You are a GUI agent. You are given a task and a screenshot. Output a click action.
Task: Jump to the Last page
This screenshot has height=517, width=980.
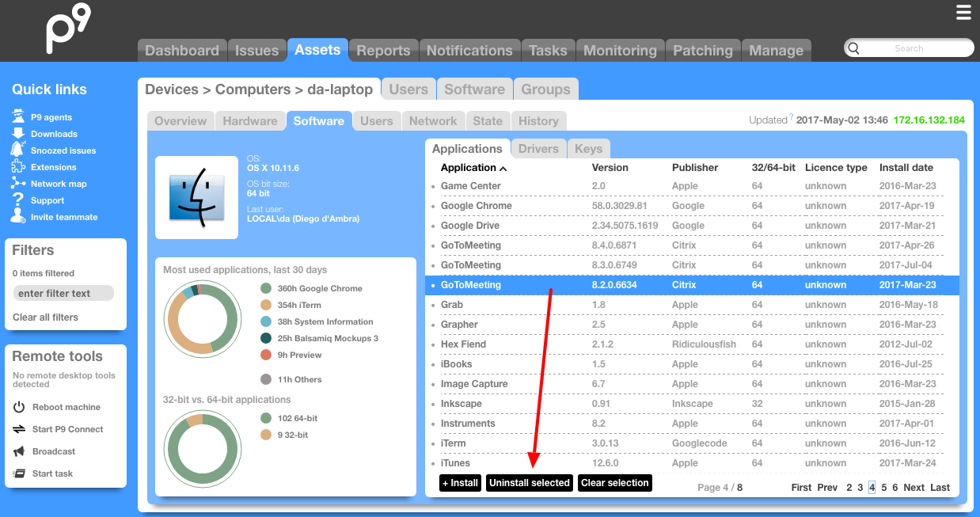940,488
